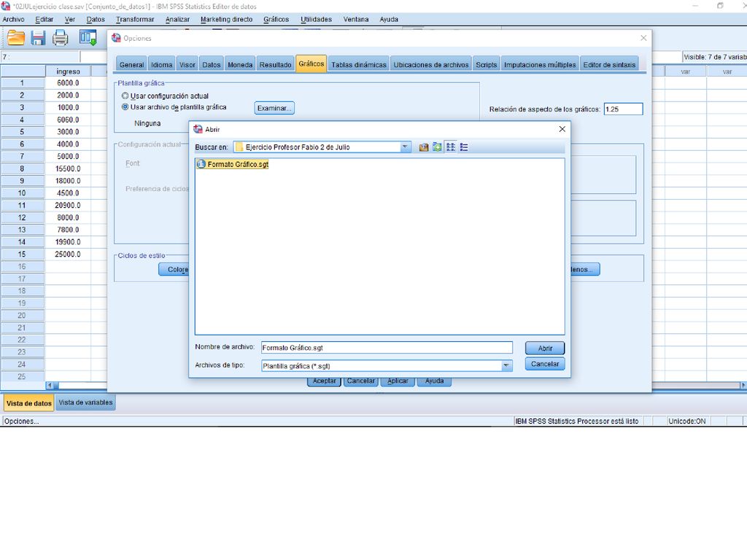Click the Aplicar button
The image size is (747, 560).
click(398, 381)
